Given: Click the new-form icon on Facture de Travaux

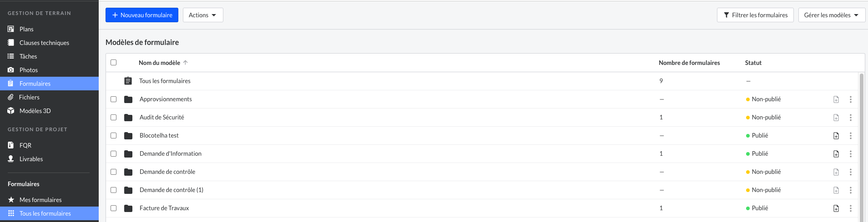Looking at the screenshot, I should pyautogui.click(x=836, y=208).
